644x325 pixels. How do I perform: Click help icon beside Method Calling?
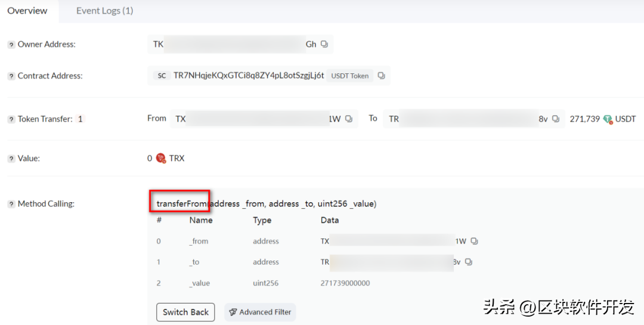[x=11, y=204]
